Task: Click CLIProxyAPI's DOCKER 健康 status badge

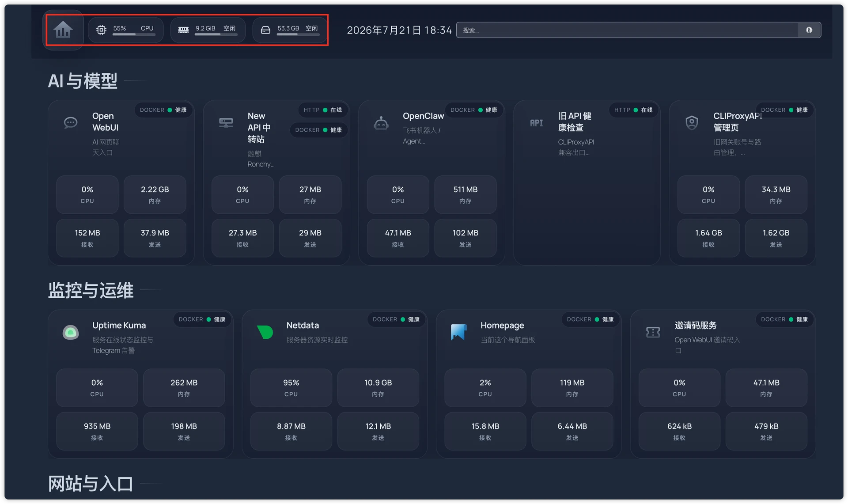Action: [x=784, y=110]
